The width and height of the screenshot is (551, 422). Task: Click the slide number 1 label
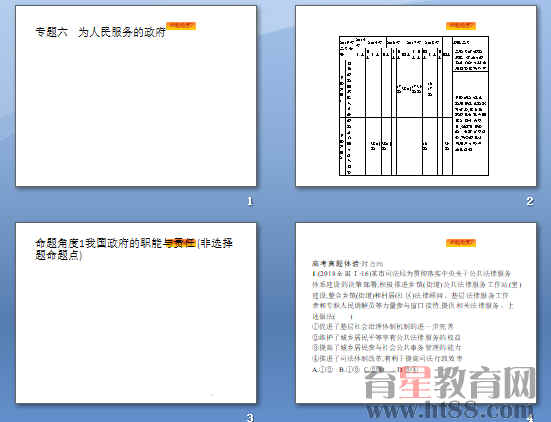250,201
